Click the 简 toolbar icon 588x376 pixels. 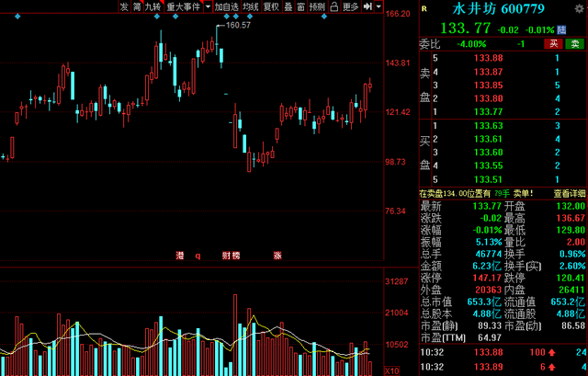(136, 6)
